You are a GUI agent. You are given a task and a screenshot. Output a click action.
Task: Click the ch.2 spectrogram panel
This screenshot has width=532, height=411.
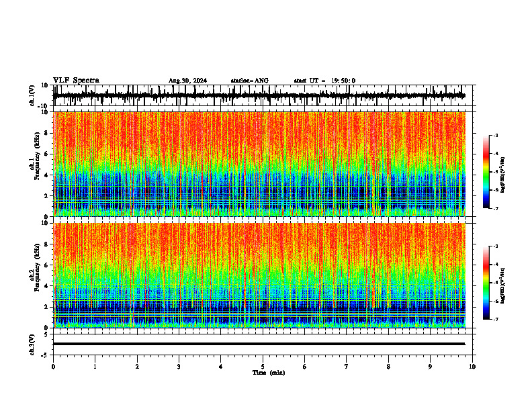tap(259, 275)
